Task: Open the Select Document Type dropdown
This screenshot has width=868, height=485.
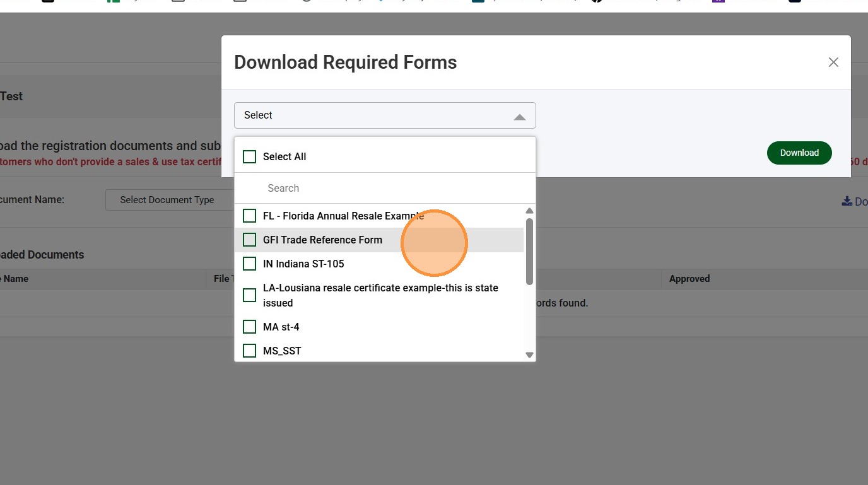Action: [x=168, y=200]
